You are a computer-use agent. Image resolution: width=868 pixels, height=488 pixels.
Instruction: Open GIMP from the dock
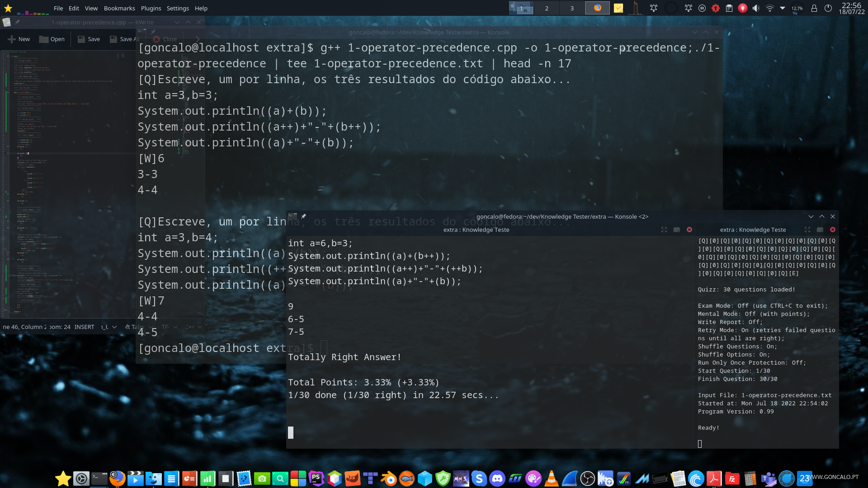click(353, 478)
